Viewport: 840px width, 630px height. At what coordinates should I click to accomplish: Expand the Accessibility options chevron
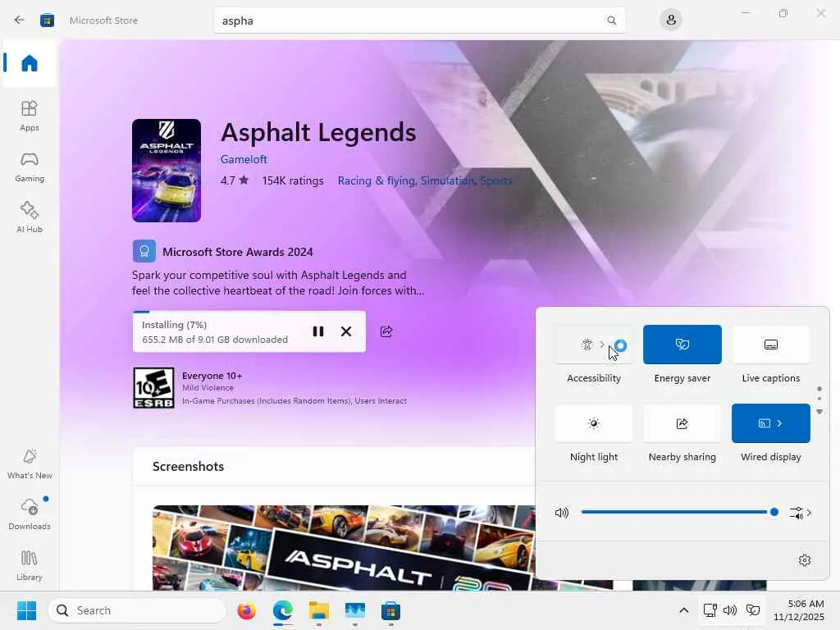point(602,345)
